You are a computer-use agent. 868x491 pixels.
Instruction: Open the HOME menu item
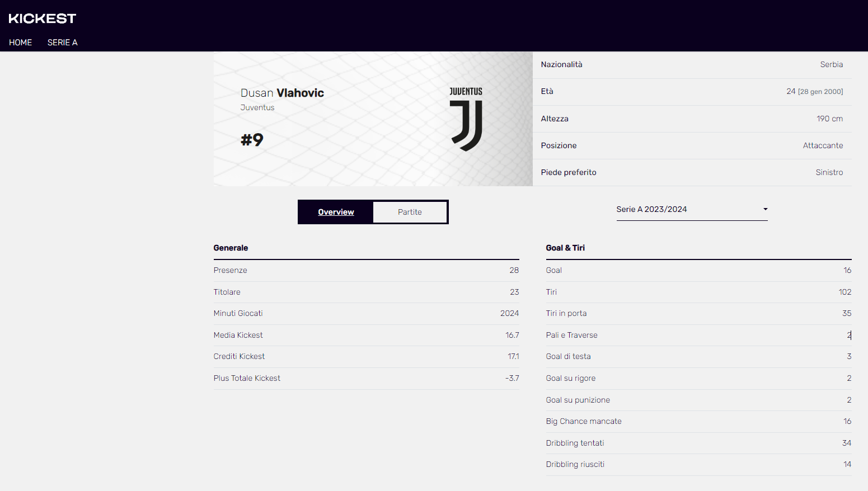click(21, 43)
